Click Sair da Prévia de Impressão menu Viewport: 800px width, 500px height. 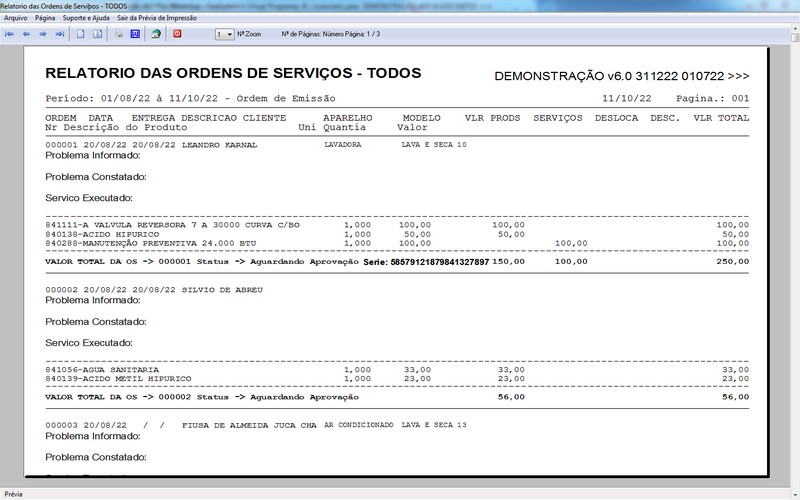tap(157, 18)
